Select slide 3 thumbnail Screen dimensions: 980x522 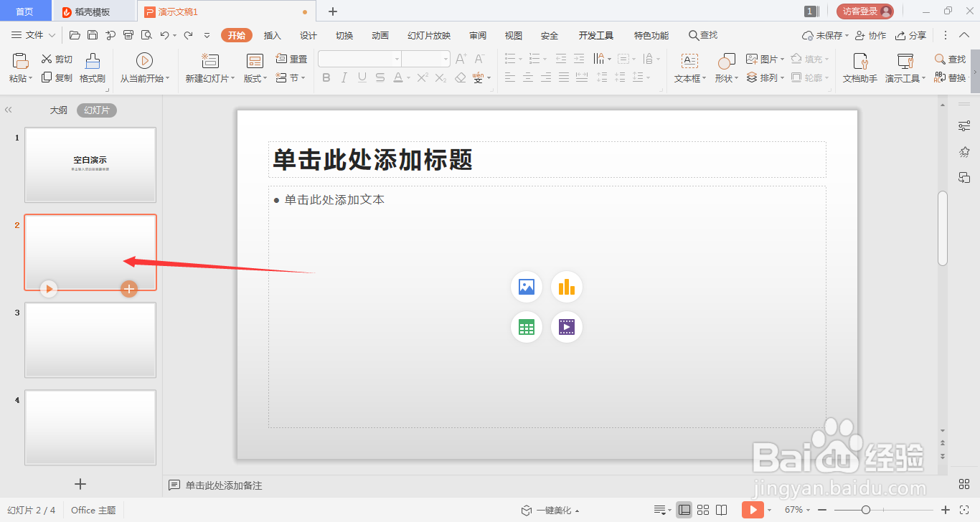point(90,340)
